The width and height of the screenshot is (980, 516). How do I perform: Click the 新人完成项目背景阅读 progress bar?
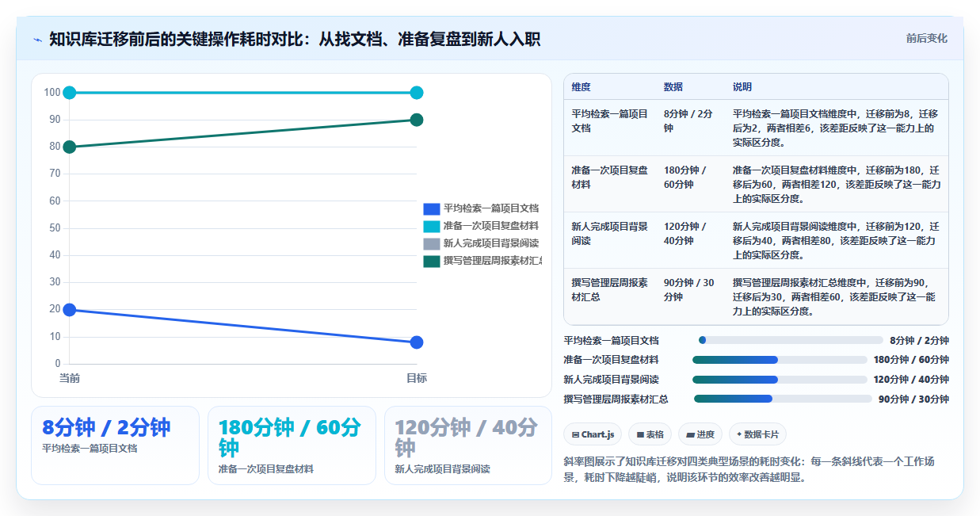pos(780,380)
